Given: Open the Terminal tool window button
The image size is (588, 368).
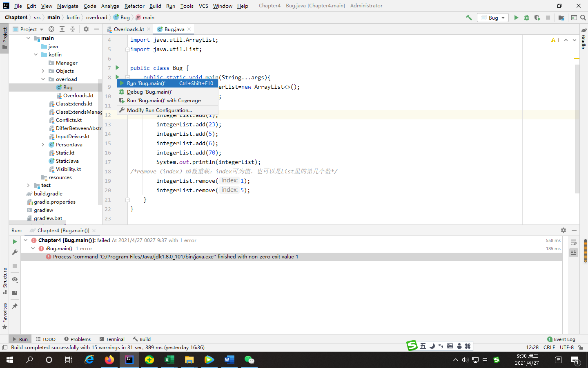Looking at the screenshot, I should pyautogui.click(x=112, y=339).
